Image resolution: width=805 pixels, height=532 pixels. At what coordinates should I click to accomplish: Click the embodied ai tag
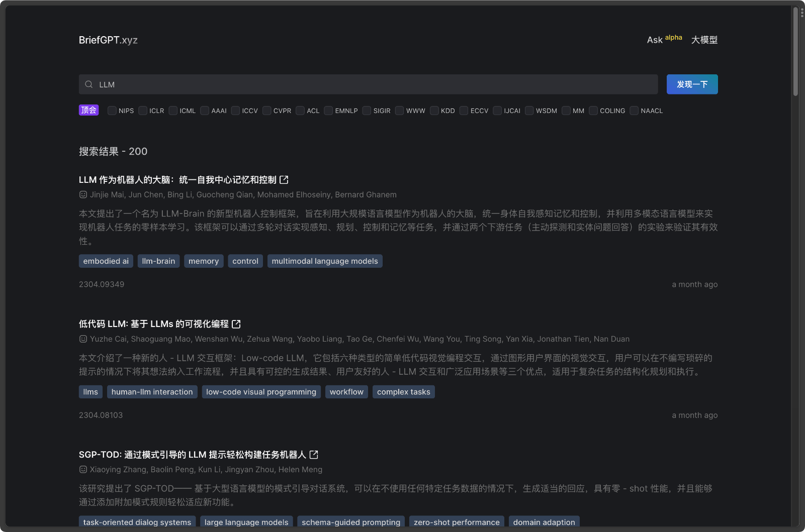pos(106,261)
